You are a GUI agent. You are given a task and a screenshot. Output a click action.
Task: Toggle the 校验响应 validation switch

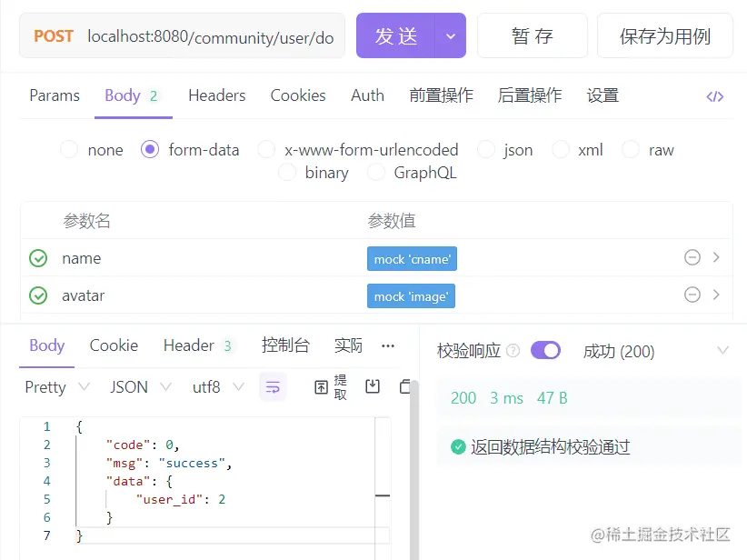(545, 351)
